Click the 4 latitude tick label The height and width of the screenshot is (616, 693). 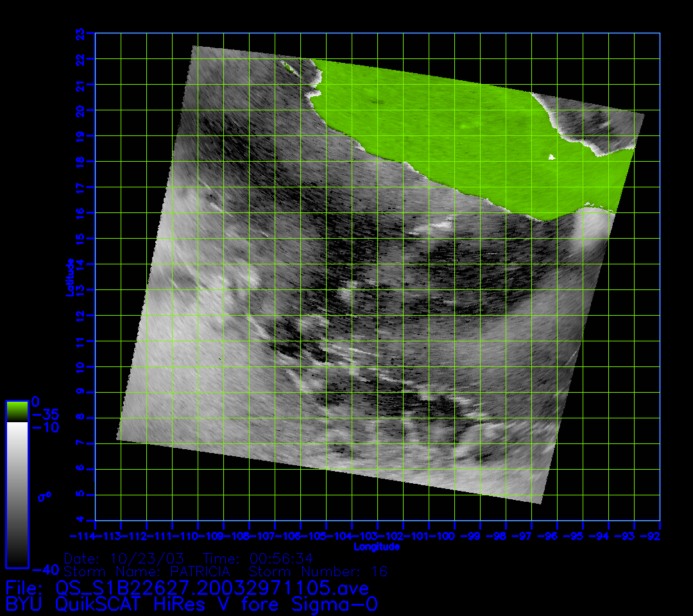coord(80,520)
